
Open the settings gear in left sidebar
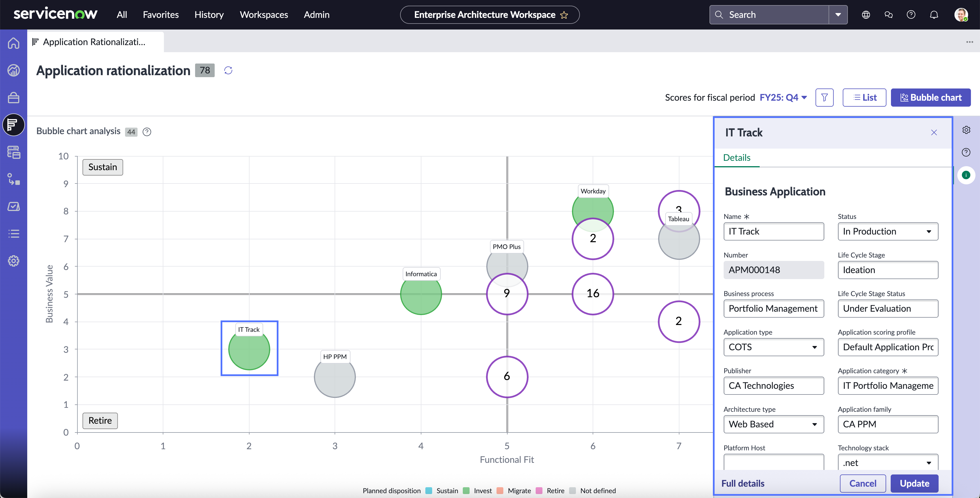click(14, 261)
